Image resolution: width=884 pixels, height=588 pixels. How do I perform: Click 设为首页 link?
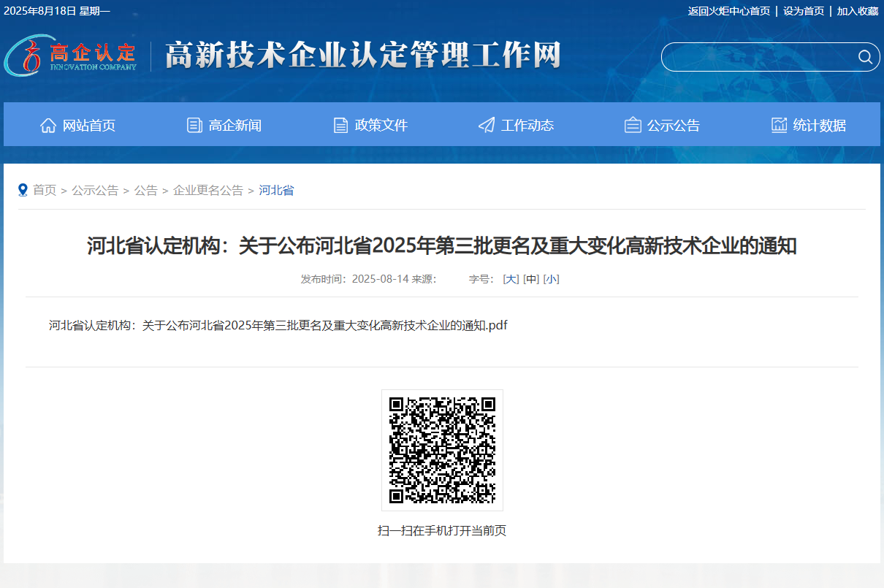(x=804, y=11)
